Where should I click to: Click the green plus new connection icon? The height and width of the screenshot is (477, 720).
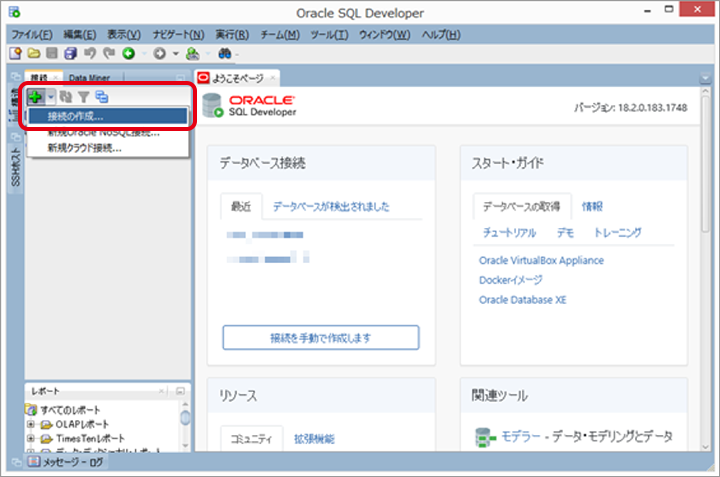[x=35, y=97]
